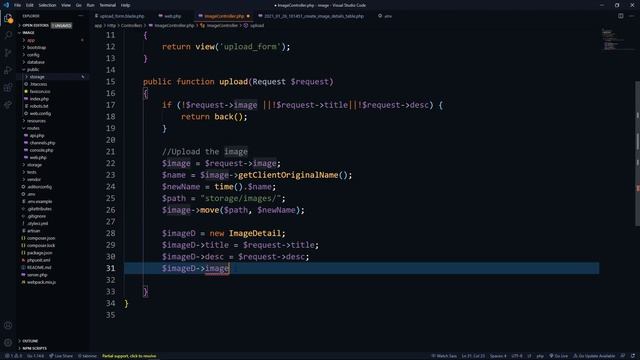Expand the app folder

(52, 40)
